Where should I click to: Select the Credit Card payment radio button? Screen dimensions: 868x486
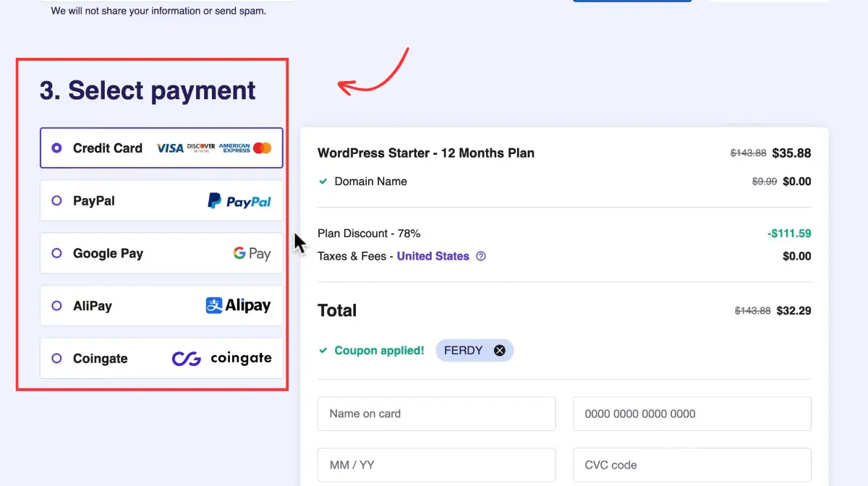click(x=56, y=148)
